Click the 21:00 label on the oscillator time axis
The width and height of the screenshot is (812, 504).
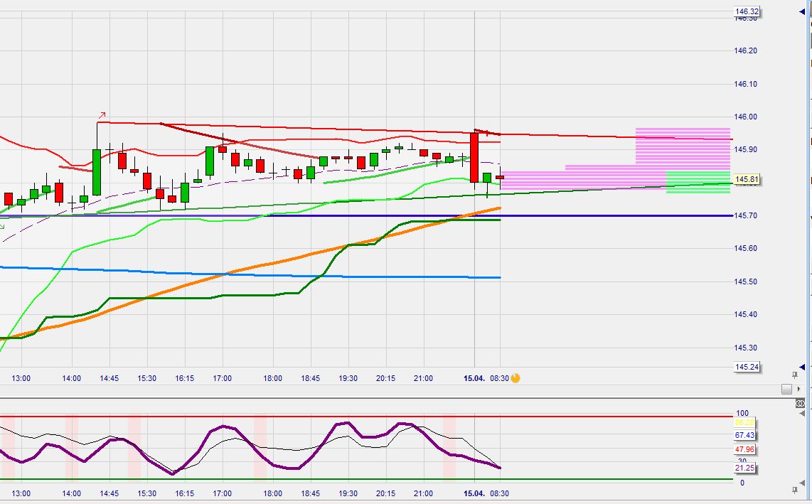click(423, 493)
